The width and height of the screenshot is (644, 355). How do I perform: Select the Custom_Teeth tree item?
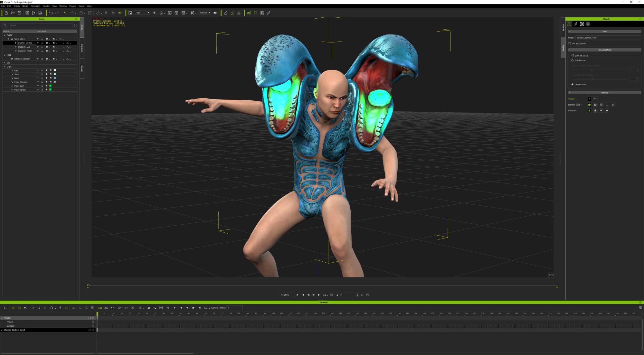pos(25,51)
